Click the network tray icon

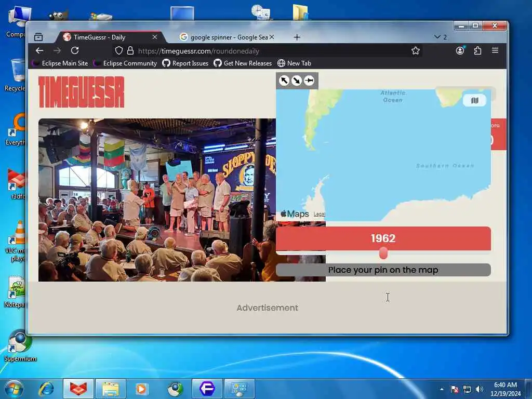tap(467, 390)
